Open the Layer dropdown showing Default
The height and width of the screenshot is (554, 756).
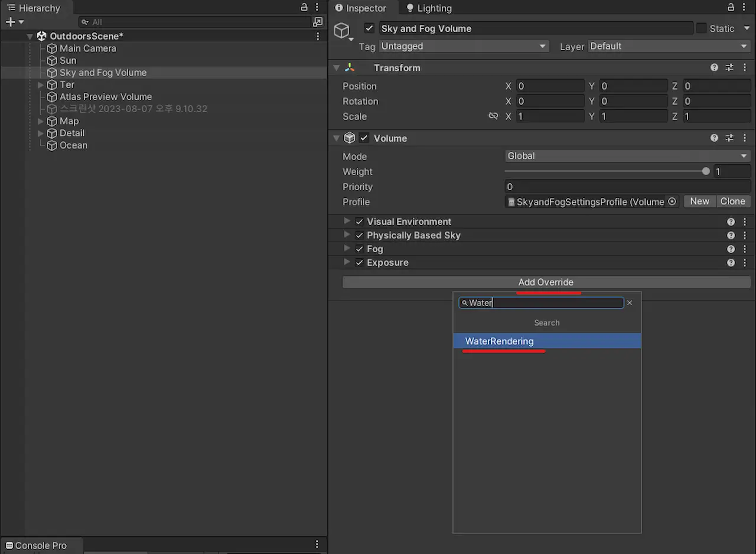669,46
